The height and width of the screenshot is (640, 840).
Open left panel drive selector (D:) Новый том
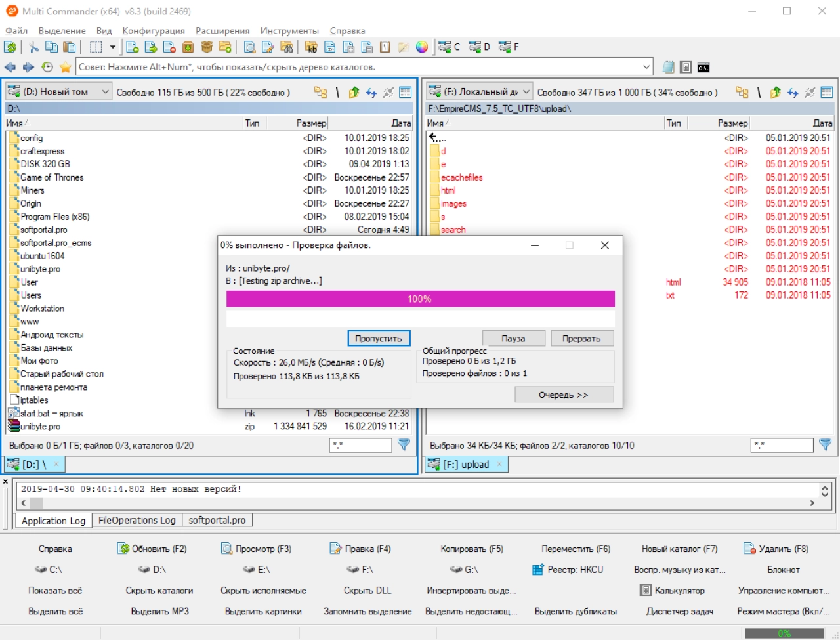coord(58,92)
